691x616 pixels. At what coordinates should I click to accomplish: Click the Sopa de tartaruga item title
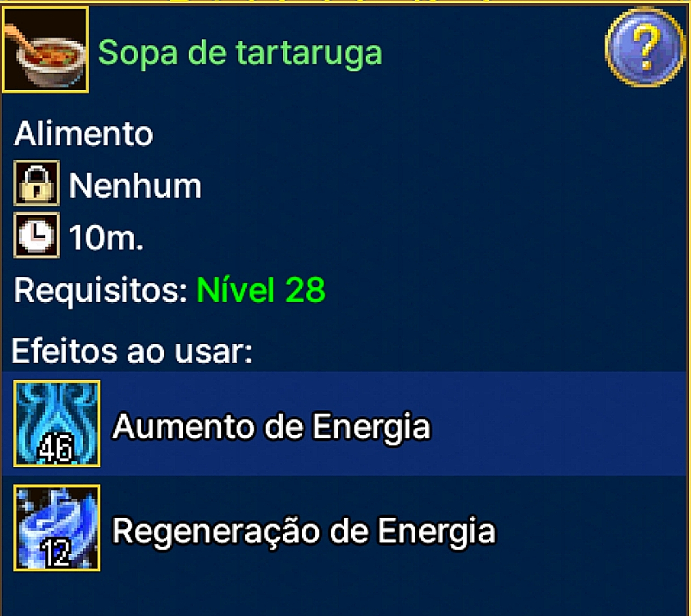[240, 53]
